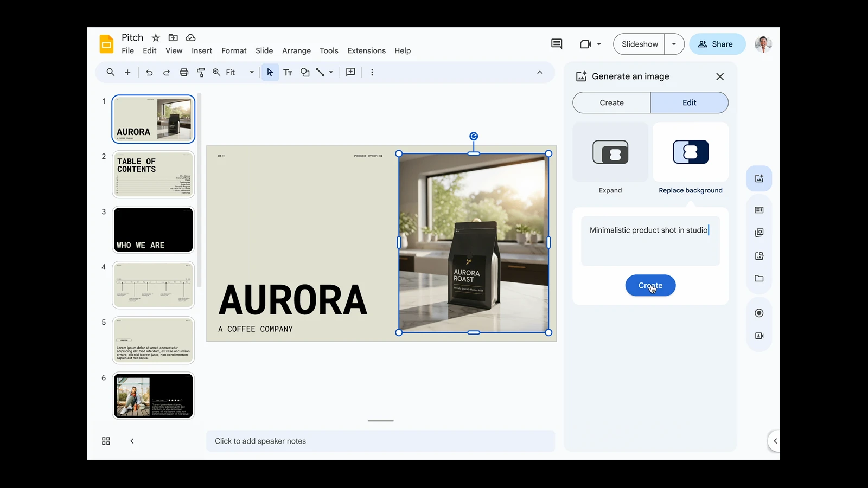This screenshot has height=488, width=868.
Task: Expand the video call dropdown arrow
Action: [x=599, y=44]
